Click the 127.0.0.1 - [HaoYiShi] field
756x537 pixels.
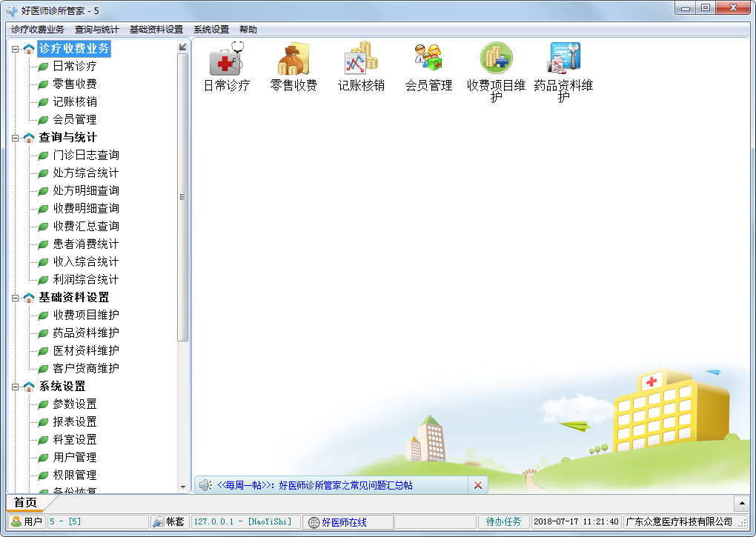[x=246, y=521]
